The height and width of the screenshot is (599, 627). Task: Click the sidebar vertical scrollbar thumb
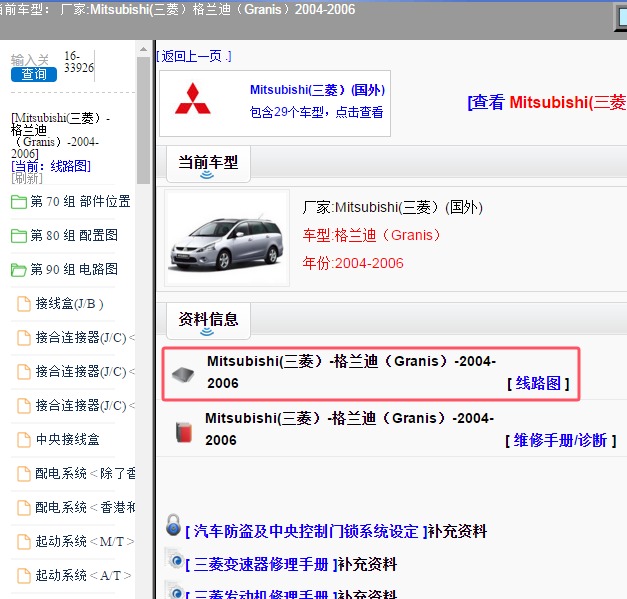(x=143, y=120)
